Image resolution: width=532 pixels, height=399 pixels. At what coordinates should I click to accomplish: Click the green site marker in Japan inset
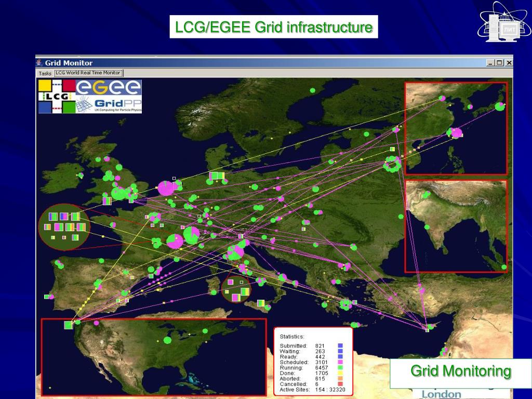[499, 106]
